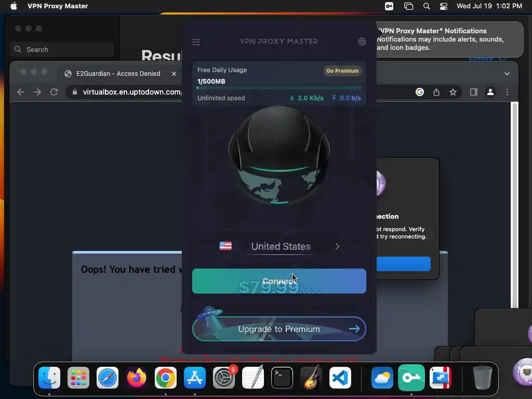Open Control Center in menu bar
This screenshot has width=532, height=399.
tap(444, 6)
